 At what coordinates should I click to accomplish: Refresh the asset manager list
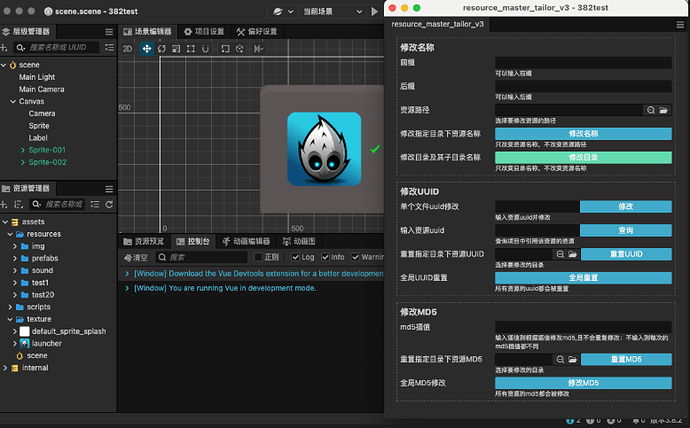(x=109, y=205)
